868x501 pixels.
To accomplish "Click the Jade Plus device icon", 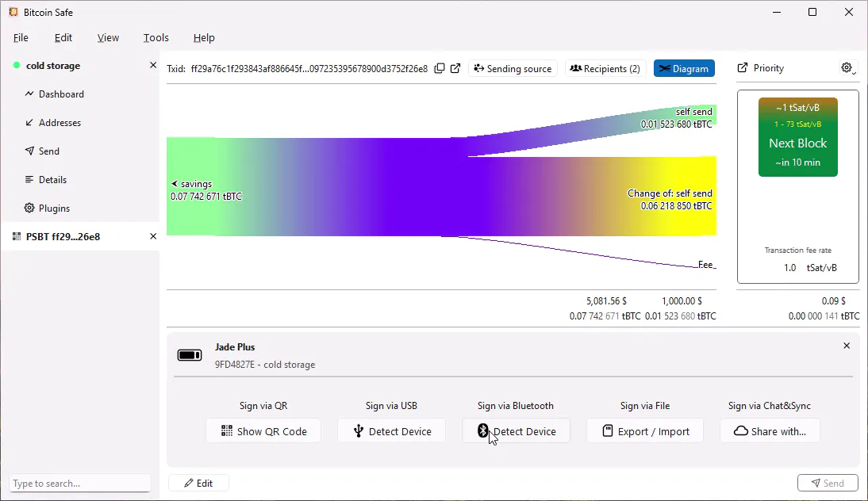I will point(190,355).
